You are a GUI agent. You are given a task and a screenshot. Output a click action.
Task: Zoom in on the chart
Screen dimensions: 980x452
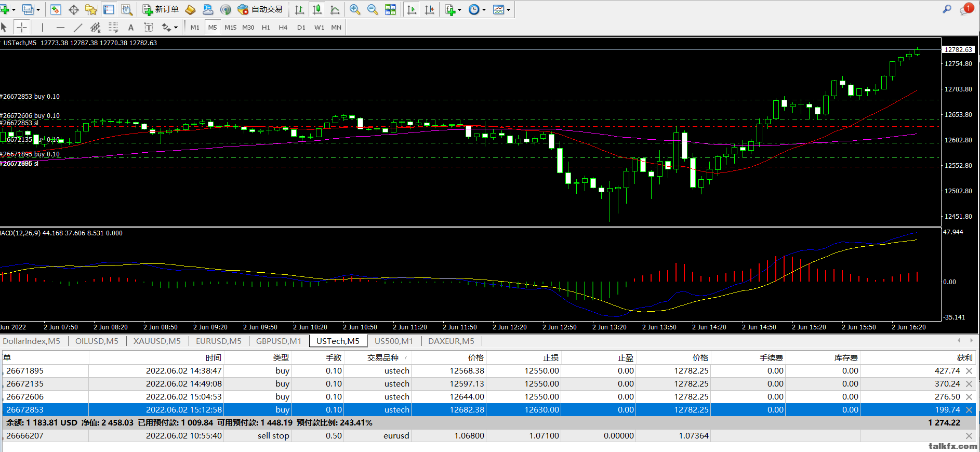[x=355, y=9]
